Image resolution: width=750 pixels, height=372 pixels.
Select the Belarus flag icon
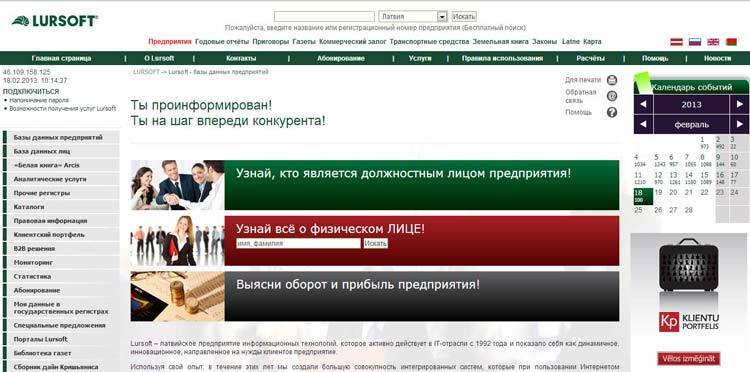pyautogui.click(x=731, y=42)
